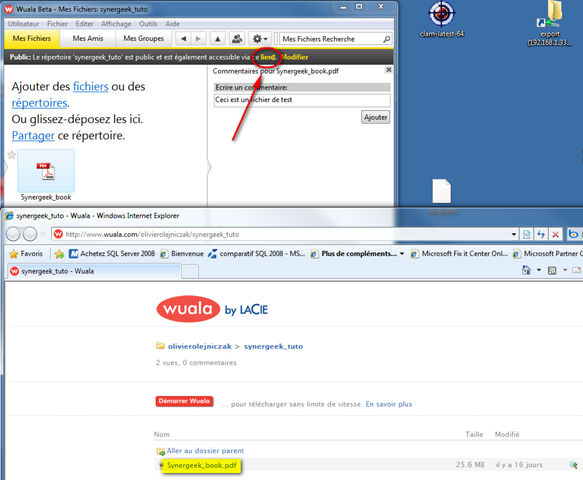The width and height of the screenshot is (583, 480).
Task: Click the Wuala forward navigation arrow
Action: [198, 39]
